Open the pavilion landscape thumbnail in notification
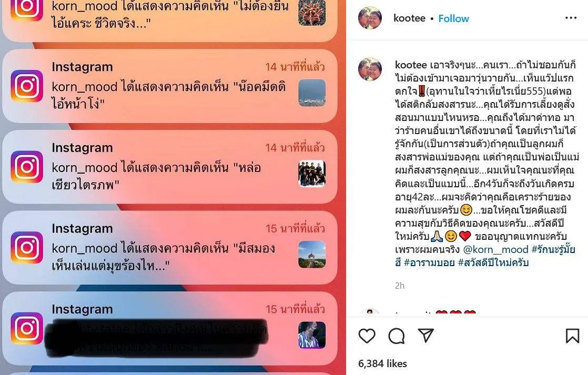Image resolution: width=588 pixels, height=375 pixels. (312, 255)
